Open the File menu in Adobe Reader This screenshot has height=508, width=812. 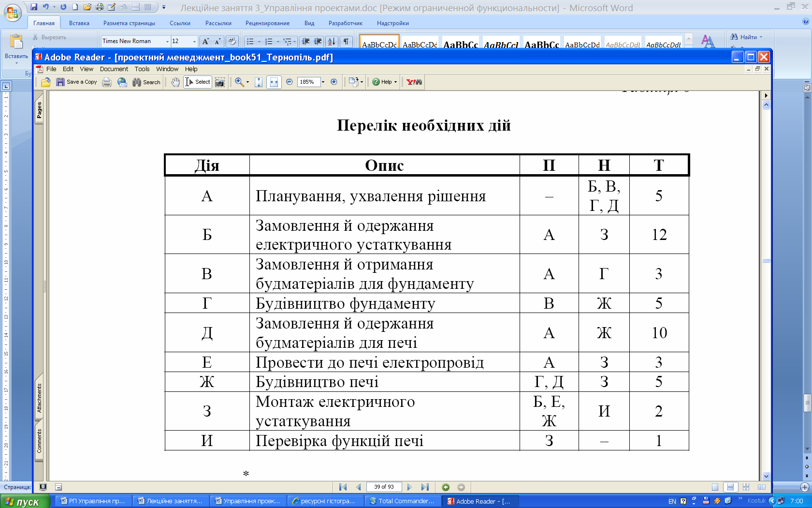coord(51,69)
